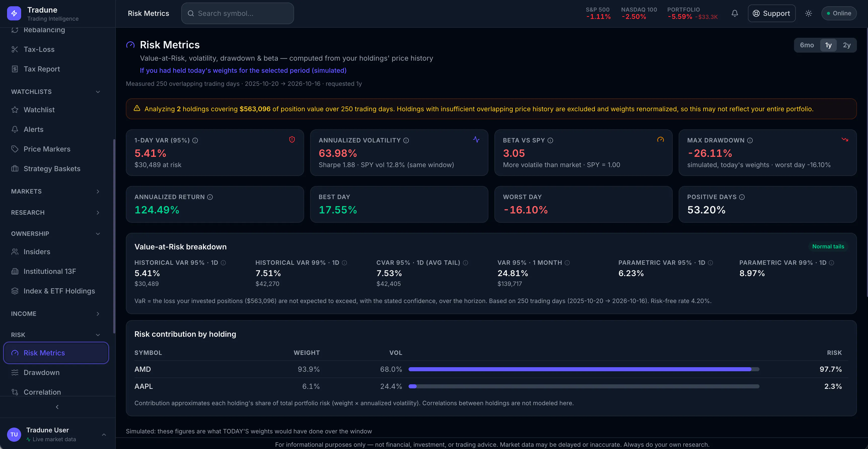
Task: Click info icon beside Positive Days
Action: click(742, 197)
